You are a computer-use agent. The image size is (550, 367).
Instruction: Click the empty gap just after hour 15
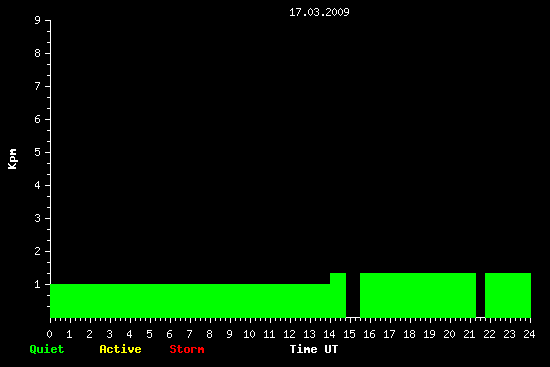[353, 295]
